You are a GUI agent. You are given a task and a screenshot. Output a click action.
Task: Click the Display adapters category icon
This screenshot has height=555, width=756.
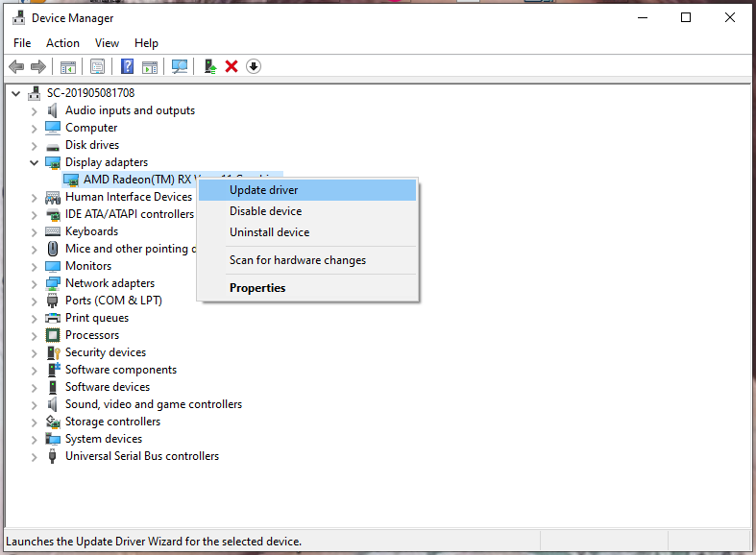coord(53,162)
